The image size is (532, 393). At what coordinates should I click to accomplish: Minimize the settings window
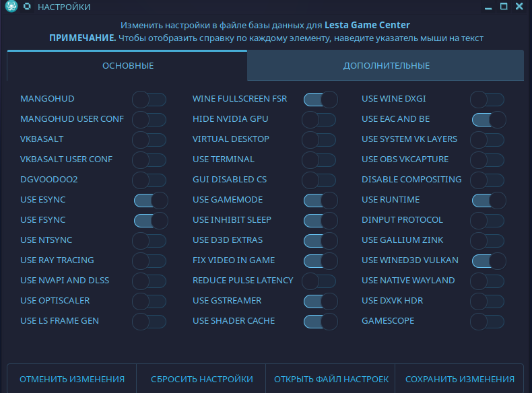point(488,7)
